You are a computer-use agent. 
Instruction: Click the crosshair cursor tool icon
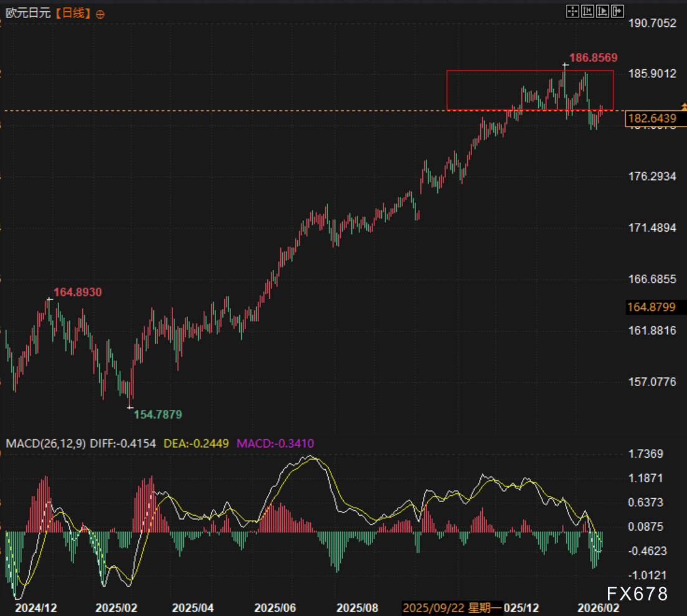coord(572,11)
